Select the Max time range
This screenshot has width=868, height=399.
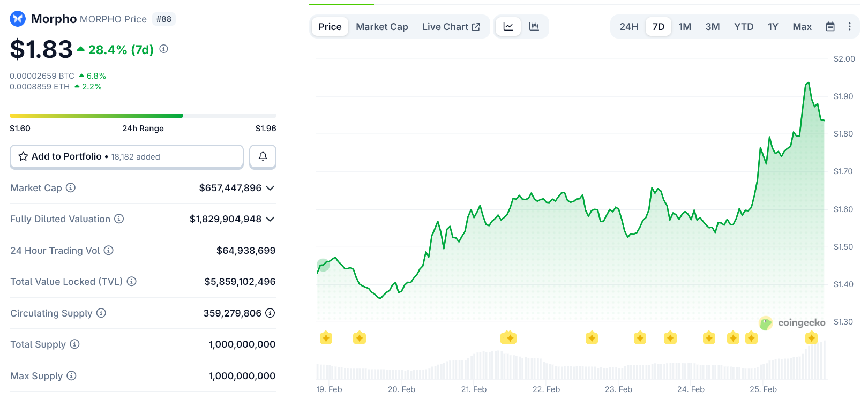[802, 27]
